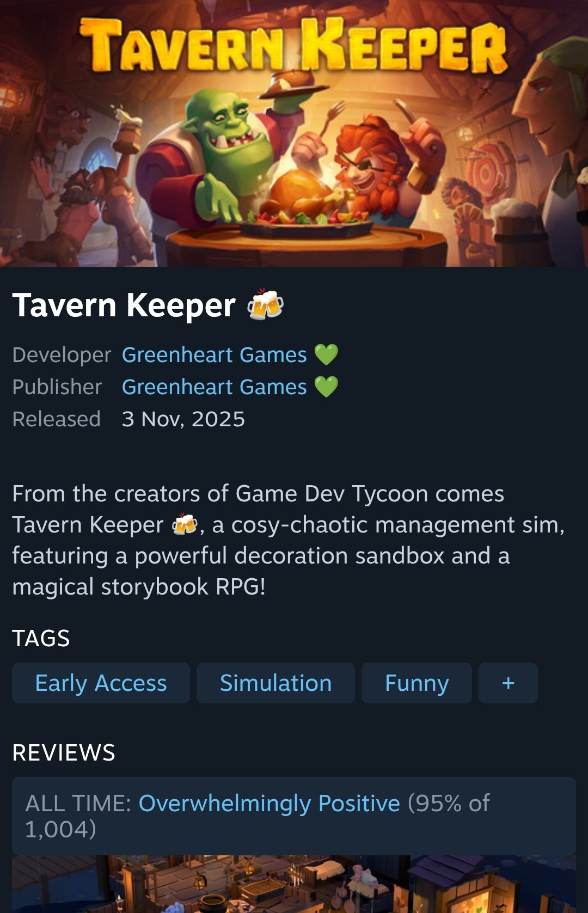Click the Tavern Keeper logo in header art
This screenshot has width=588, height=913.
click(294, 46)
